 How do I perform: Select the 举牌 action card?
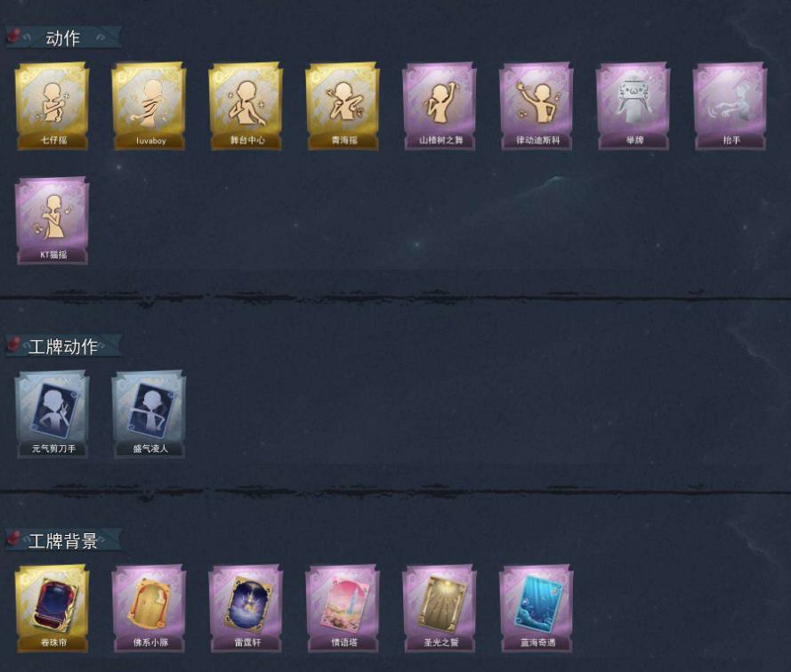click(x=634, y=107)
